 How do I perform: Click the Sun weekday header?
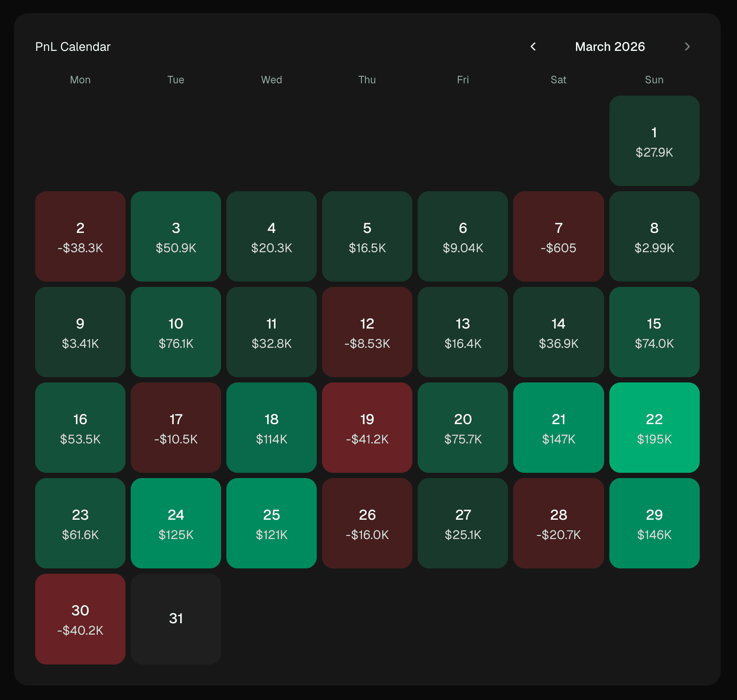click(654, 80)
